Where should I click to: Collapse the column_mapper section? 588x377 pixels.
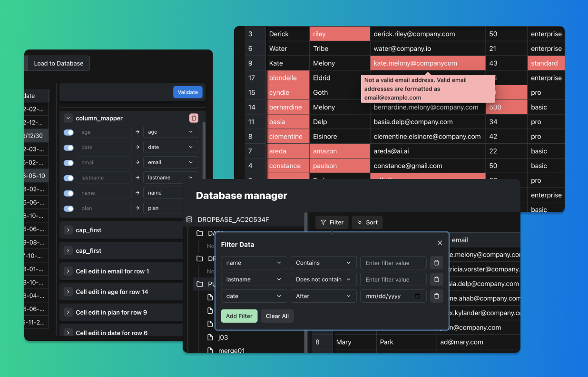coord(68,118)
